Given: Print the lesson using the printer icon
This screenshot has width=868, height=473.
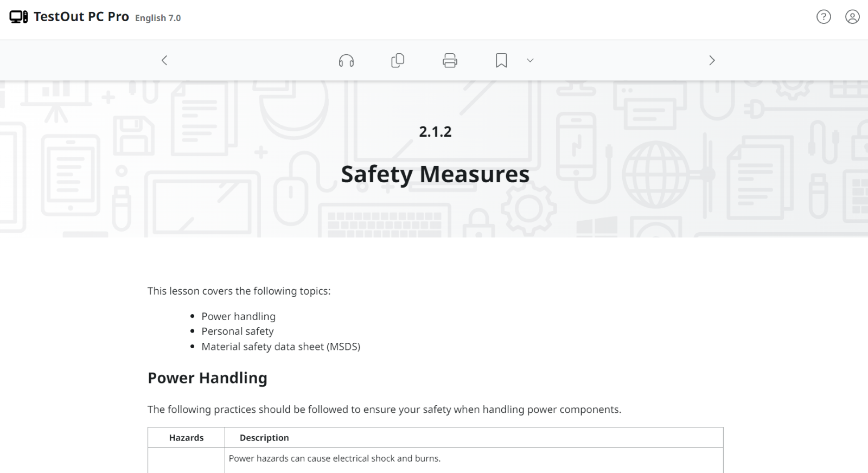Looking at the screenshot, I should 450,60.
